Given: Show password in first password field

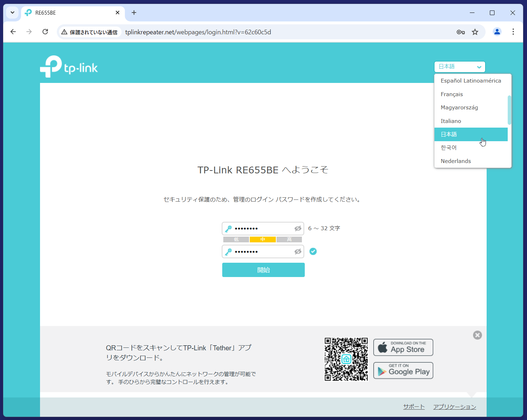Looking at the screenshot, I should (298, 228).
